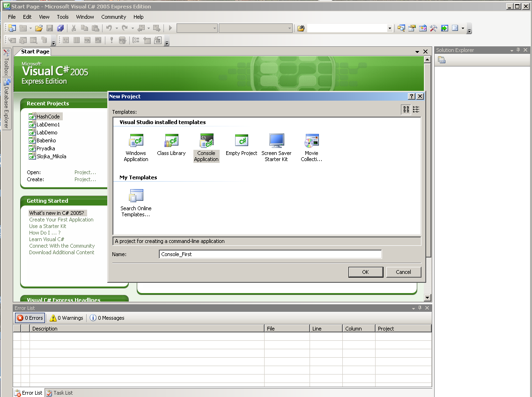Click Open Project link
This screenshot has width=532, height=397.
pos(85,172)
